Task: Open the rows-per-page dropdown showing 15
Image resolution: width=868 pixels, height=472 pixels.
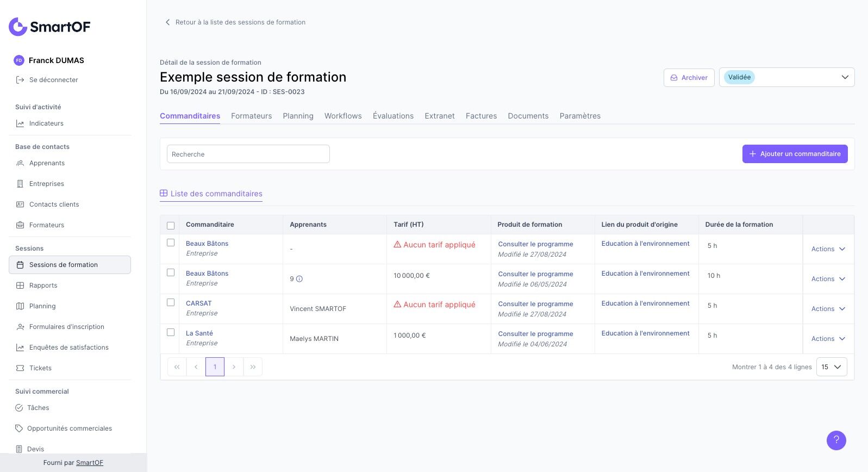Action: pyautogui.click(x=831, y=367)
